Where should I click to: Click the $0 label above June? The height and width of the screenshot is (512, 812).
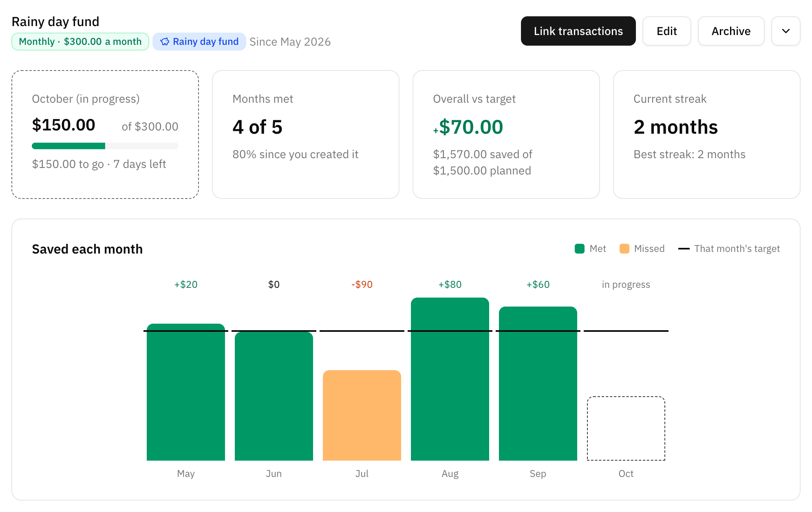pos(274,285)
